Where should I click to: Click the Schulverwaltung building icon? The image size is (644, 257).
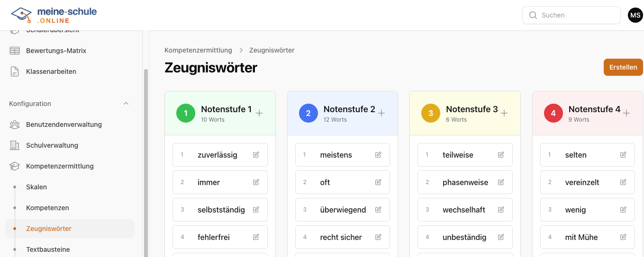(15, 145)
